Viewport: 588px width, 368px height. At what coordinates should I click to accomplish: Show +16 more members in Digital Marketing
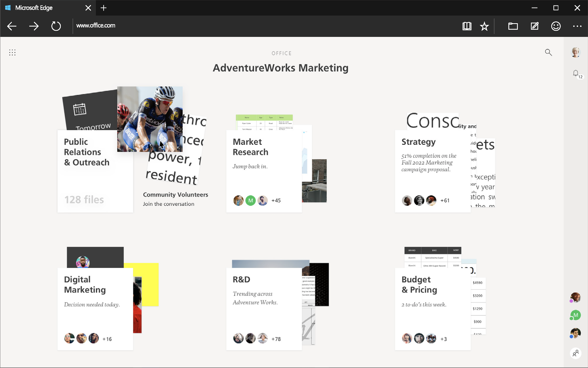click(x=107, y=339)
